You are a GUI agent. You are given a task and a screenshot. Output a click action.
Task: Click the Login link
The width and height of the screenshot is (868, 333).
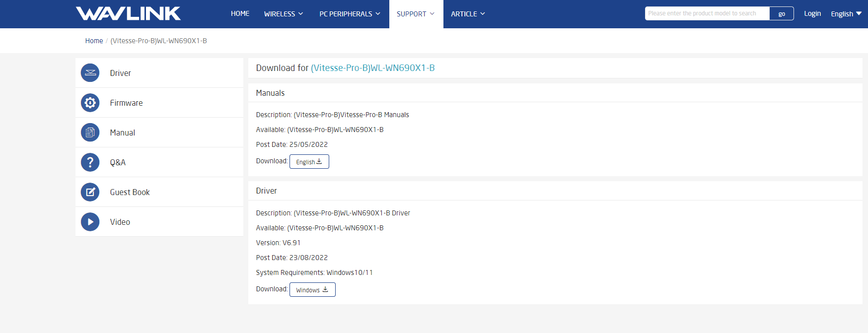812,14
